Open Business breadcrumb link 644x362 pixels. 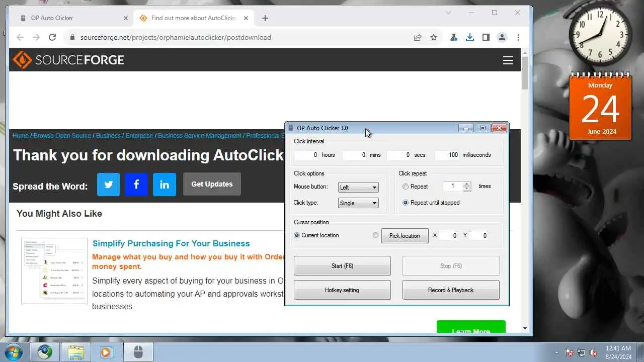tap(108, 136)
